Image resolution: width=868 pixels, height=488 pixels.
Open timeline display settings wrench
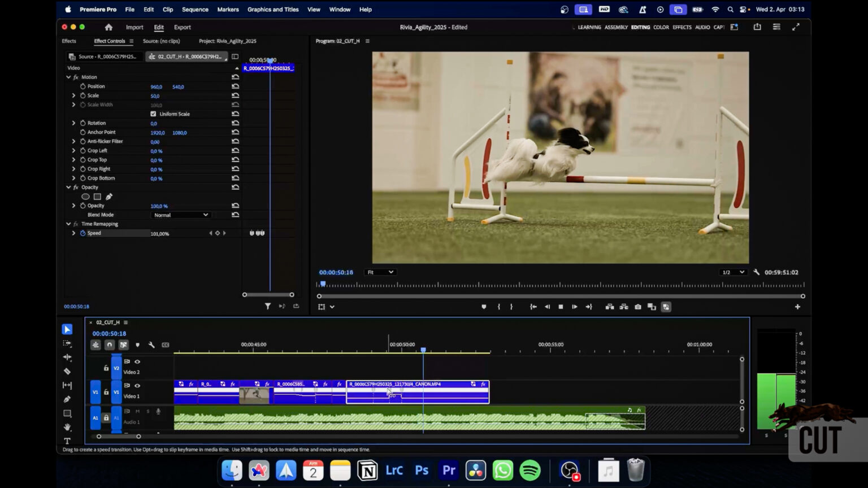coord(151,345)
